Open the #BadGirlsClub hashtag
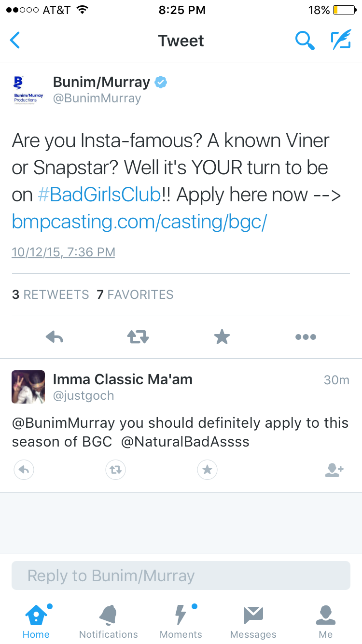This screenshot has height=644, width=362. 99,195
